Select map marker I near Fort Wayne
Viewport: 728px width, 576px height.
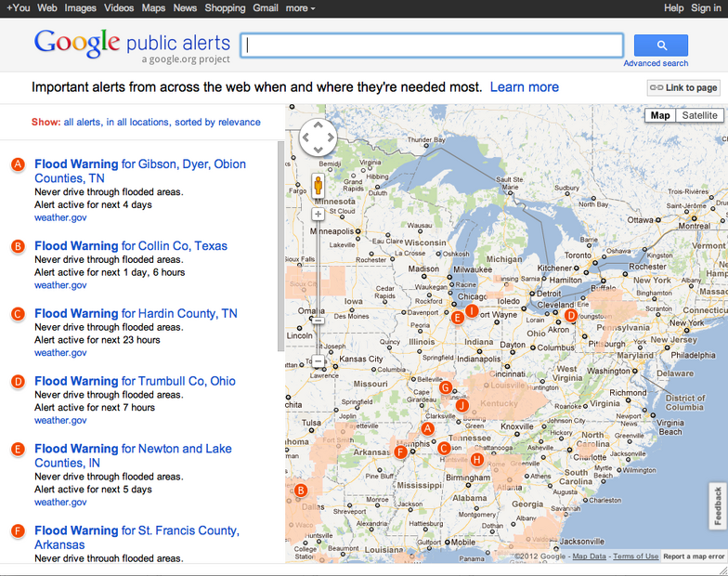coord(472,310)
